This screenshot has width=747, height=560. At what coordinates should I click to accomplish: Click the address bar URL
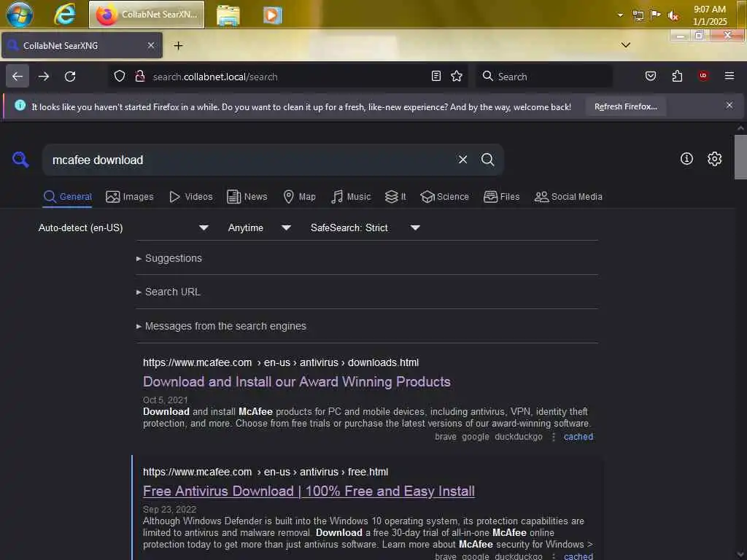click(x=215, y=77)
